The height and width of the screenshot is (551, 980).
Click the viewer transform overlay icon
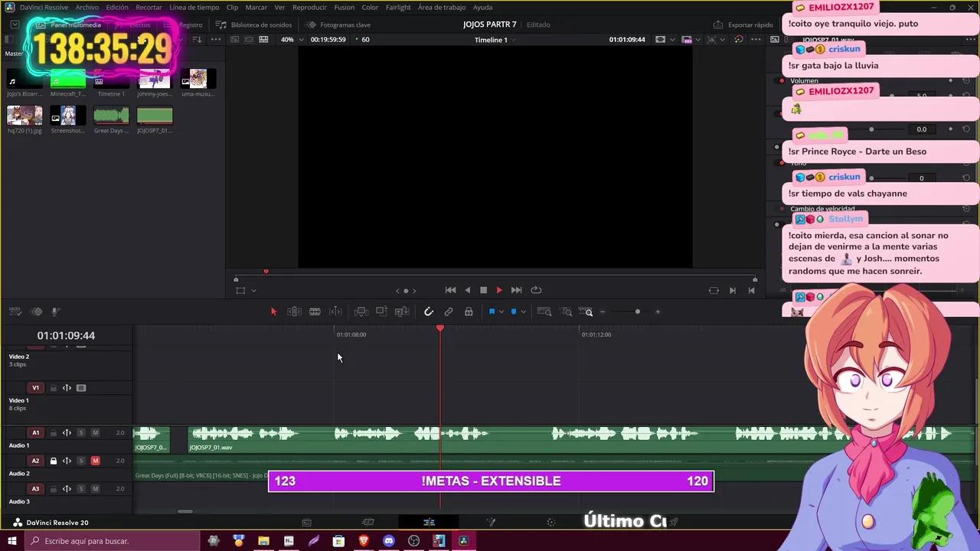tap(240, 290)
